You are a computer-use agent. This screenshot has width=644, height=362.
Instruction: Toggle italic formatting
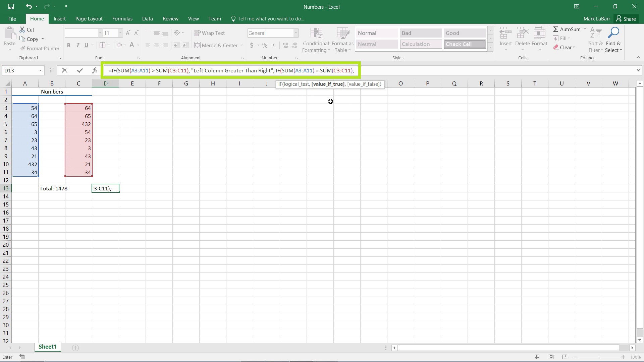tap(77, 45)
